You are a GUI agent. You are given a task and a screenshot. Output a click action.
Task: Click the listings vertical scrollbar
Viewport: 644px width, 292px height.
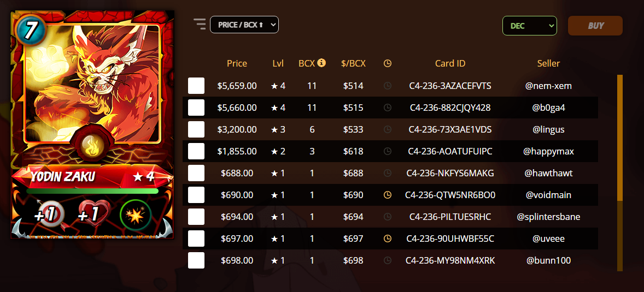(x=620, y=172)
